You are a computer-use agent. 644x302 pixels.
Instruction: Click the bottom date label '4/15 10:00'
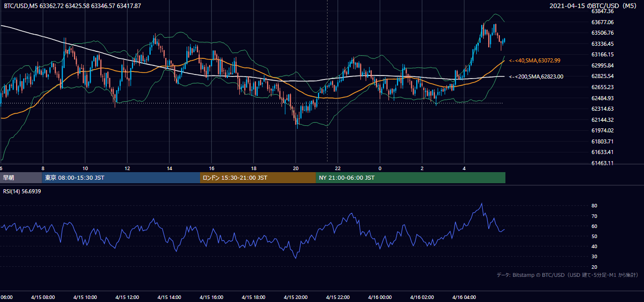[85, 297]
